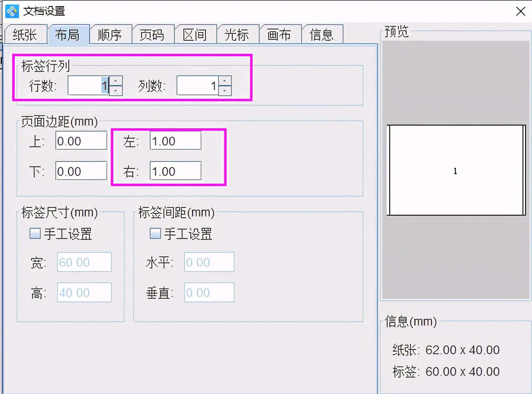Image resolution: width=532 pixels, height=394 pixels.
Task: Switch to the 光标 tab
Action: (237, 35)
